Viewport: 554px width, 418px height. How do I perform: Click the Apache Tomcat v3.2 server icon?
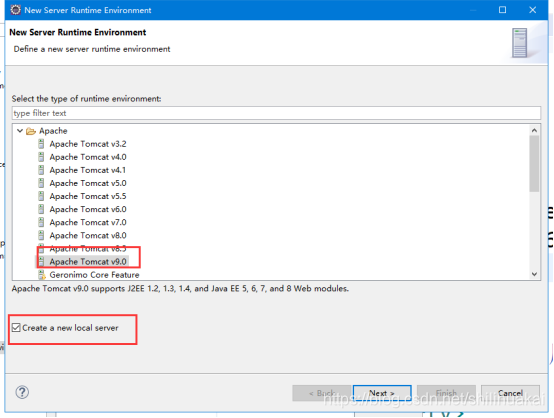pyautogui.click(x=41, y=144)
